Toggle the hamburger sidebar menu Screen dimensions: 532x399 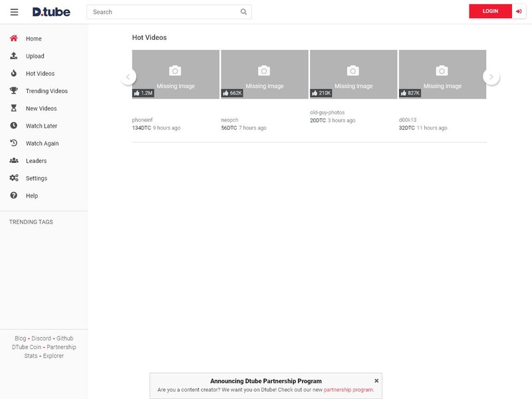click(14, 12)
